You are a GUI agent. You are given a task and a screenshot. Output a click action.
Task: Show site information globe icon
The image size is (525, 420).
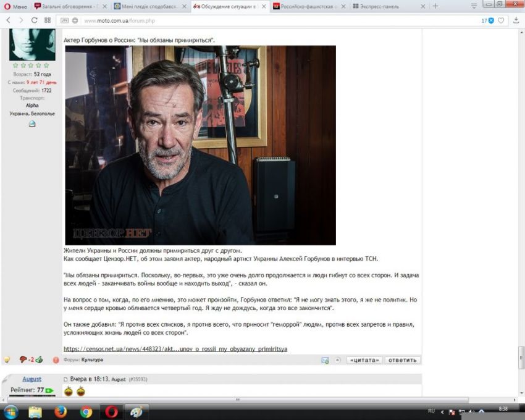75,20
